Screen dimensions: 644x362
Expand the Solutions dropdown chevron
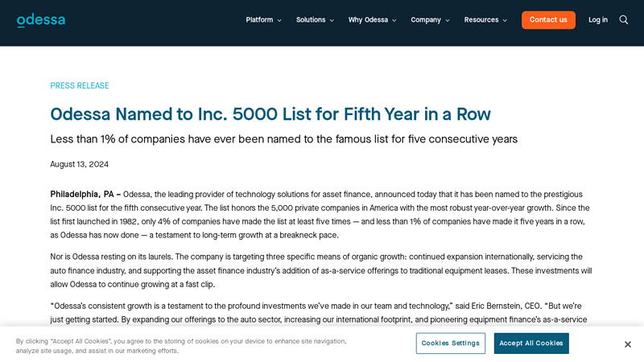[x=332, y=21]
